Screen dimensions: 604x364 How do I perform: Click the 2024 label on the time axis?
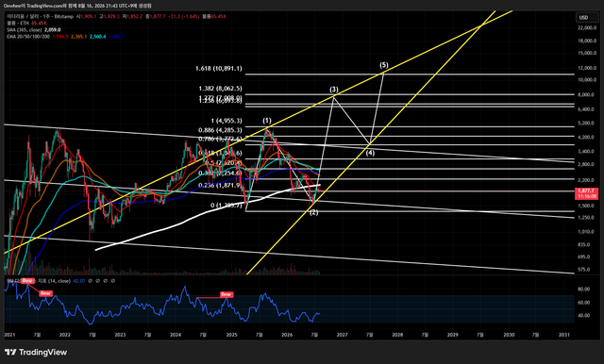176,335
